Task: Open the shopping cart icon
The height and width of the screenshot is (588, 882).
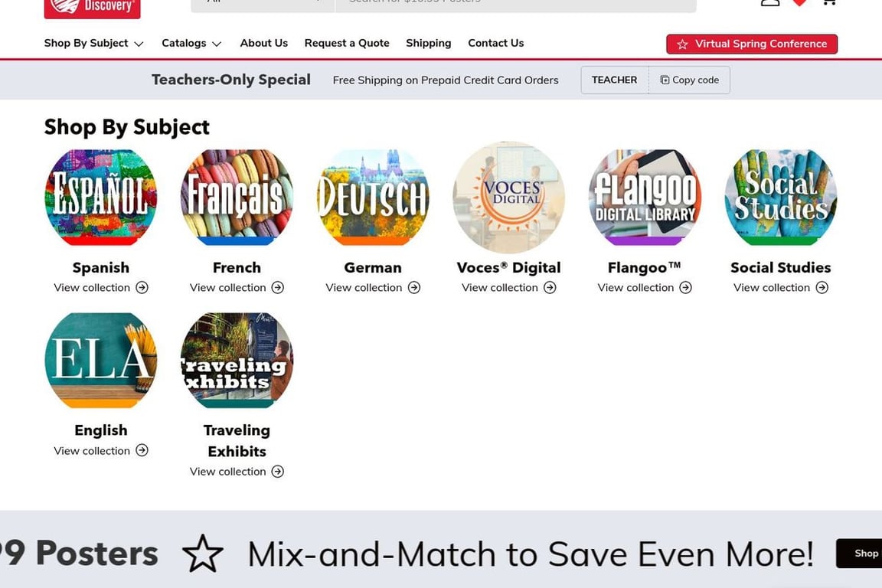Action: (x=828, y=3)
